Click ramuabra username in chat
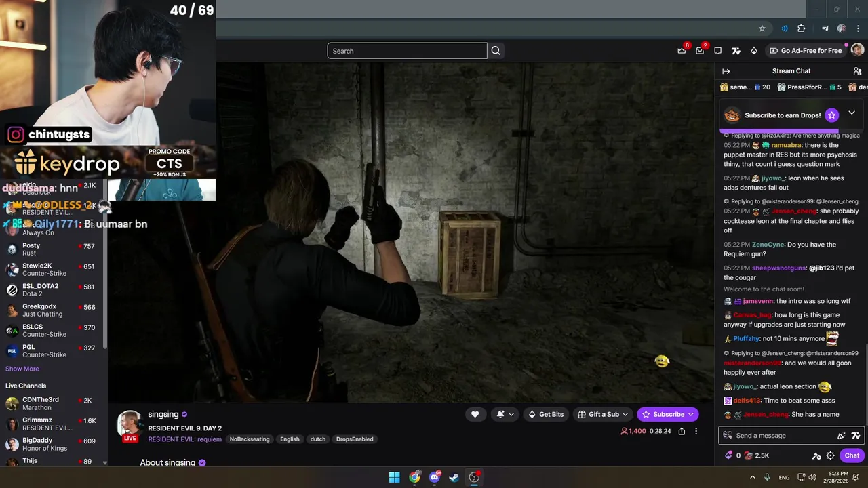The width and height of the screenshot is (868, 488). point(786,145)
